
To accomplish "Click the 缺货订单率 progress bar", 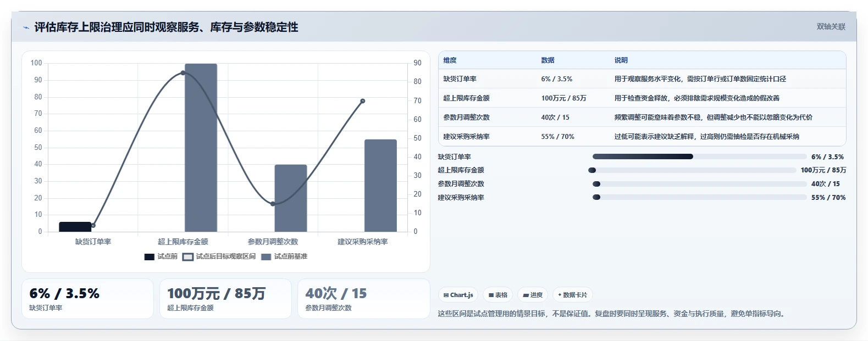I will (699, 156).
